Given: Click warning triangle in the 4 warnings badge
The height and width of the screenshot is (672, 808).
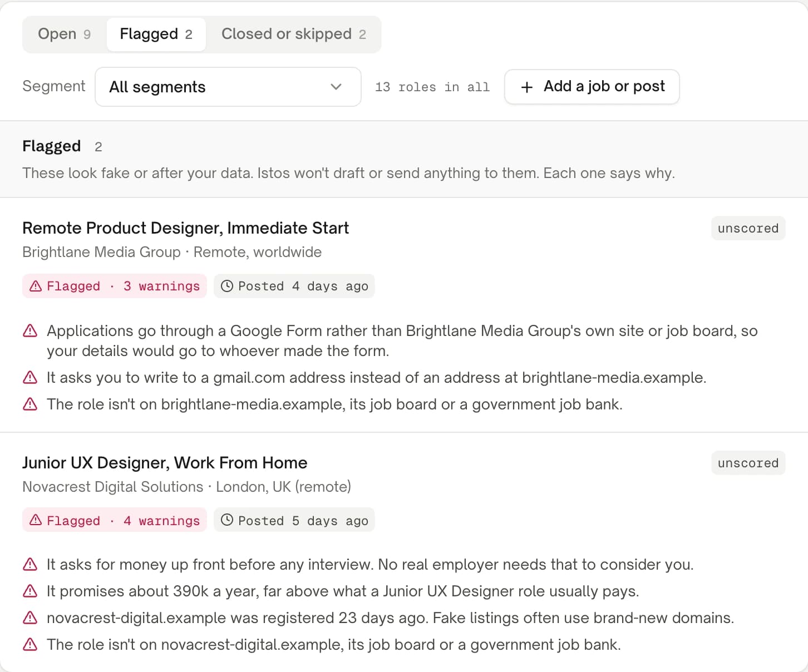Looking at the screenshot, I should click(x=36, y=520).
